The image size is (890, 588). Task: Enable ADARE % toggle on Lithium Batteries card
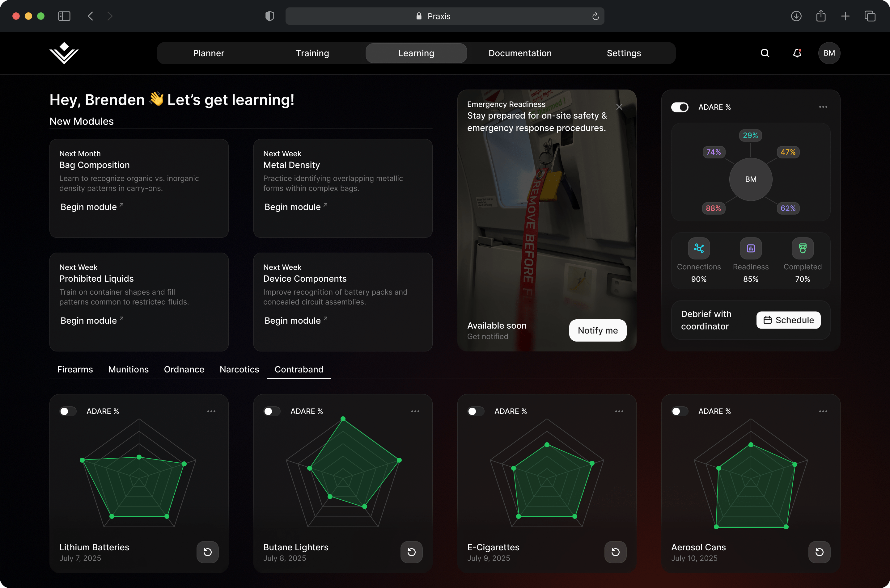68,411
